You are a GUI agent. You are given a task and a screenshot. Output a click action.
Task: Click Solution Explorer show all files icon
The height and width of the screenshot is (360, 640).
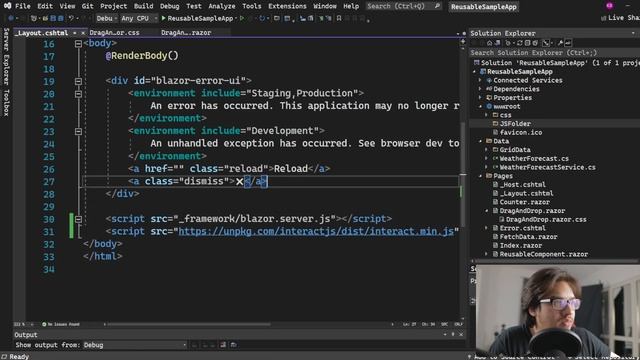coord(535,43)
